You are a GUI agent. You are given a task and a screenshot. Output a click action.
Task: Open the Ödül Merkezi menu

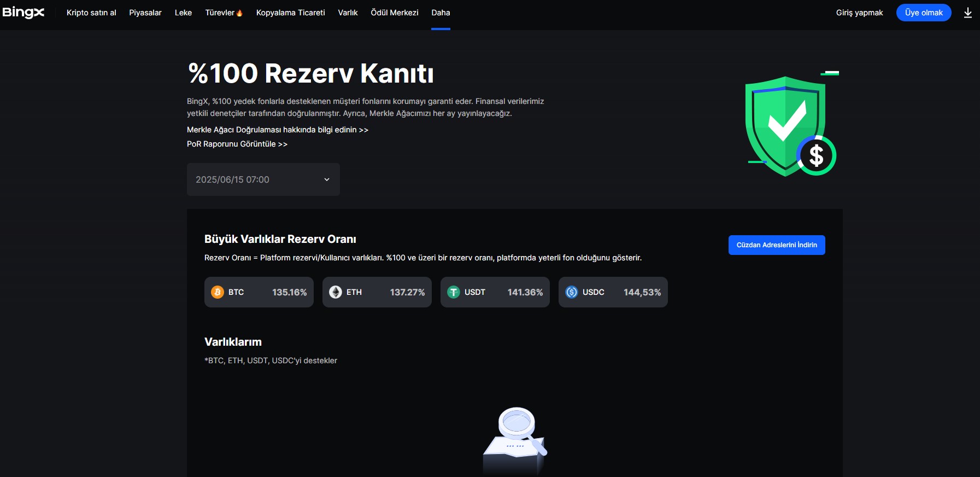point(395,13)
